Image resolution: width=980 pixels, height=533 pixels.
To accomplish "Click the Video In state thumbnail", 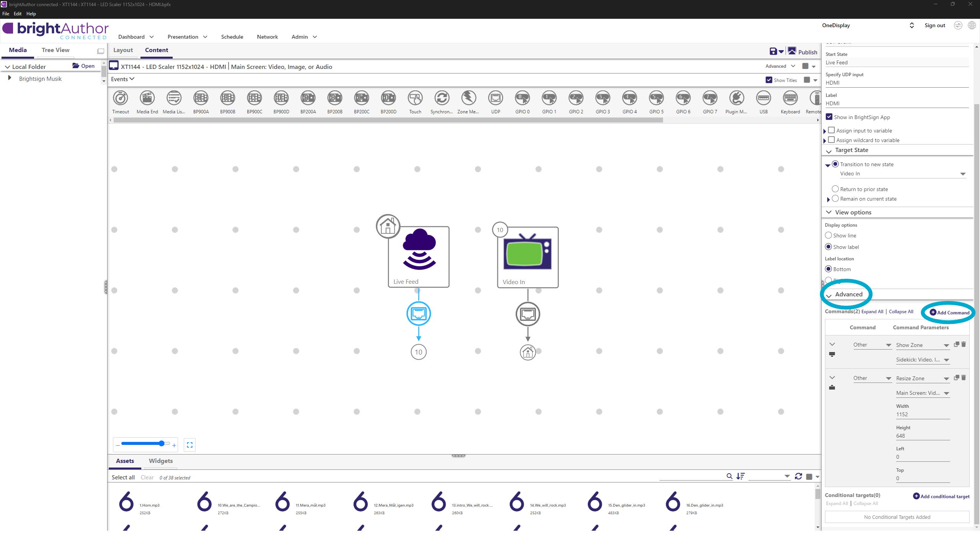I will [528, 253].
